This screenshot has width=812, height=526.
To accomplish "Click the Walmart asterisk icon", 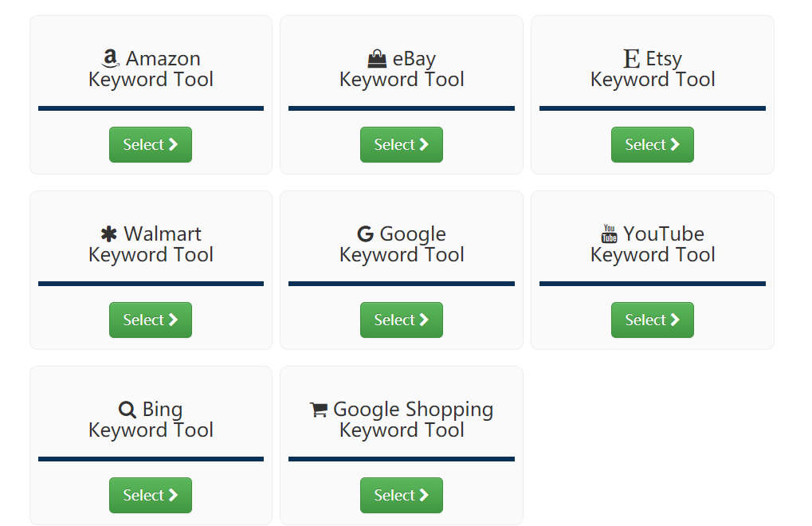I will [109, 234].
